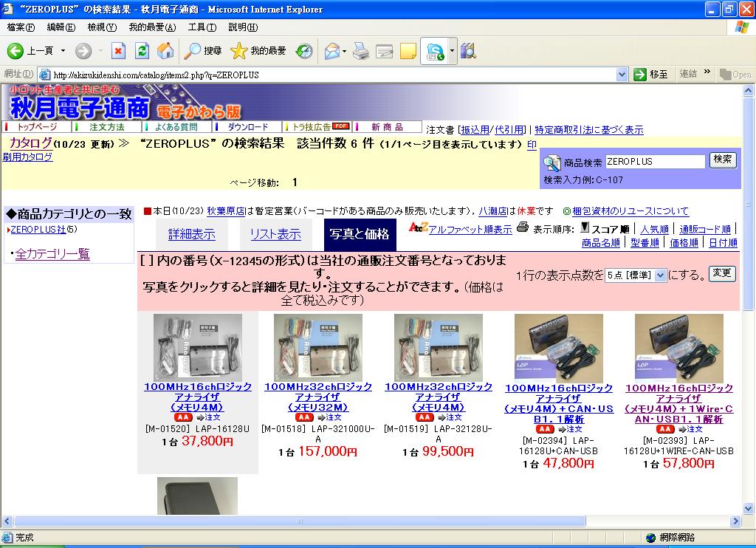Image resolution: width=756 pixels, height=548 pixels.
Task: Open the yellow note Discuss icon
Action: tap(408, 51)
